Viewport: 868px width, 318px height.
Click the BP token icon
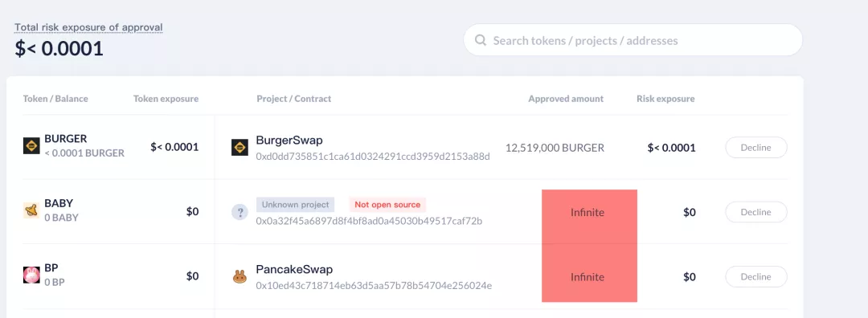31,275
